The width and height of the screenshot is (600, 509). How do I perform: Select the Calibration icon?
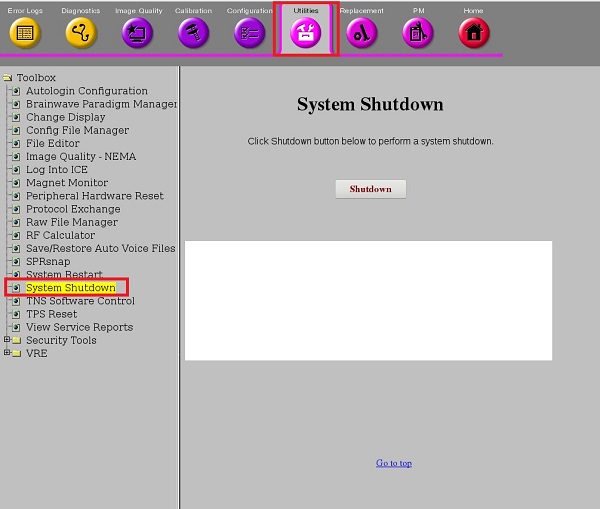coord(193,32)
